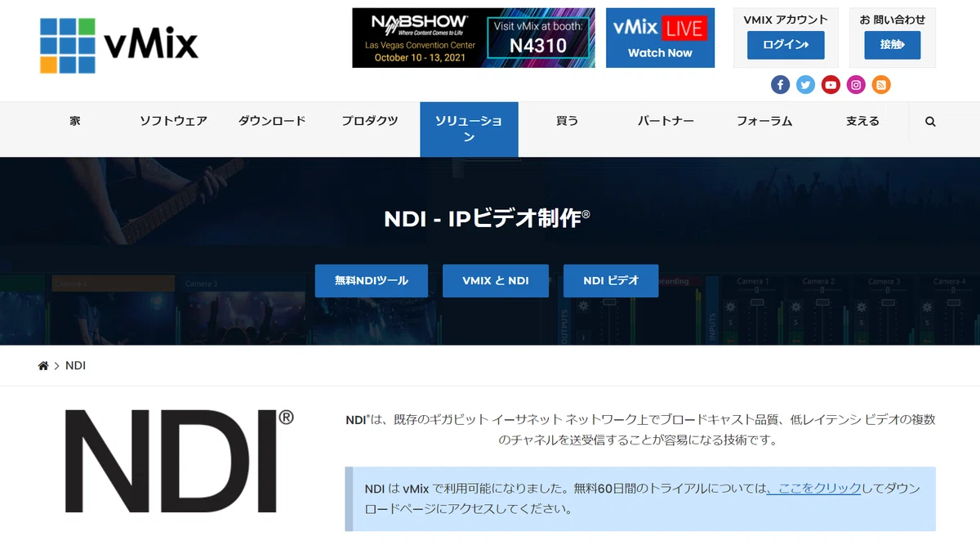
Task: Click the NDI ビデオ button
Action: tap(610, 280)
